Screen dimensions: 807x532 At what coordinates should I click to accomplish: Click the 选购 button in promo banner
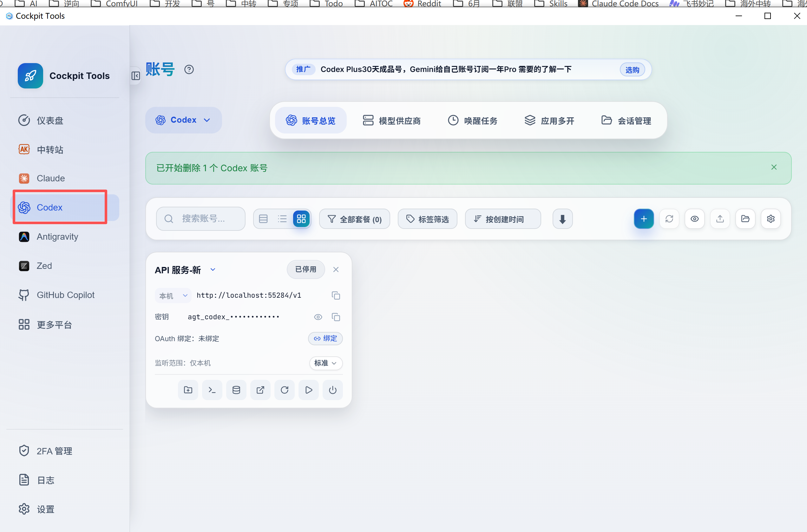632,70
